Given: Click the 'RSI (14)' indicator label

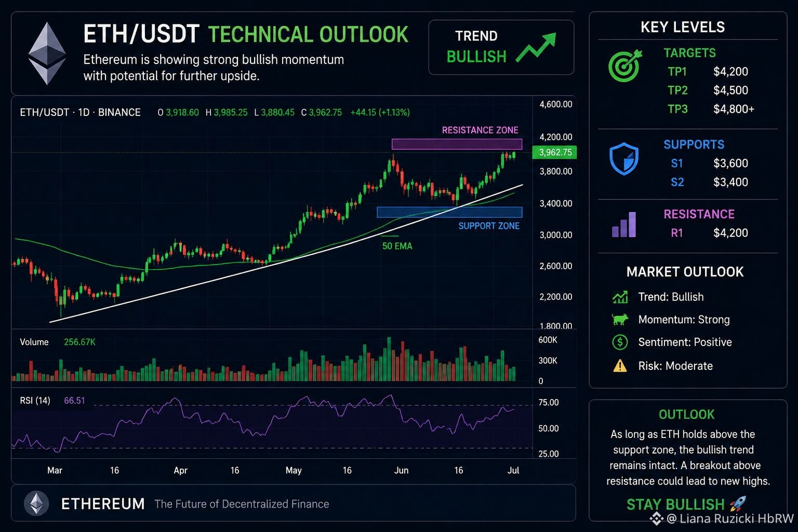Looking at the screenshot, I should point(35,401).
